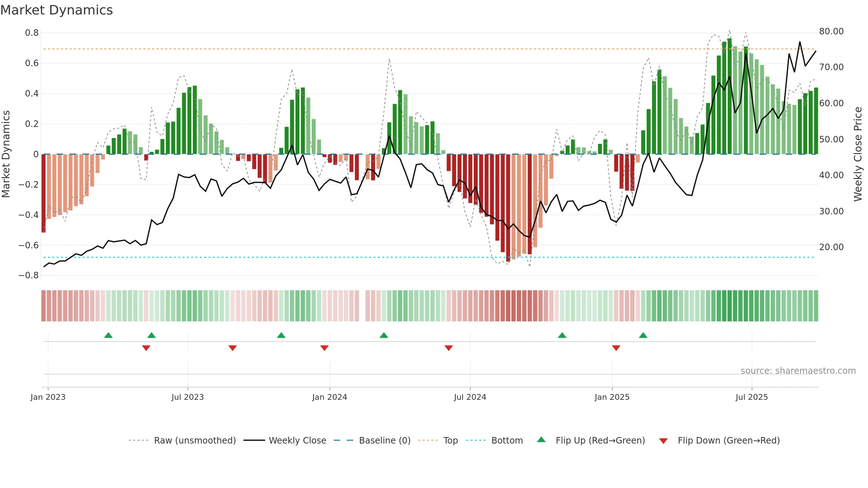Click the Jul 2024 x-axis label
868x488 pixels.
(x=470, y=397)
